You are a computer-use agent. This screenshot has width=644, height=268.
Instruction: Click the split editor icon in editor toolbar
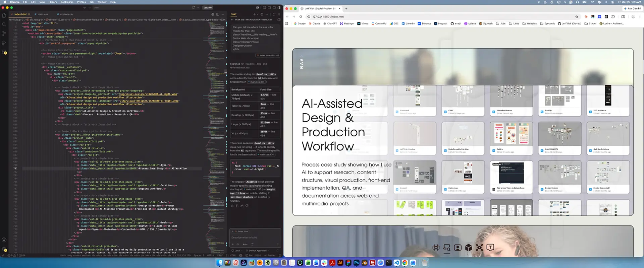(x=218, y=14)
